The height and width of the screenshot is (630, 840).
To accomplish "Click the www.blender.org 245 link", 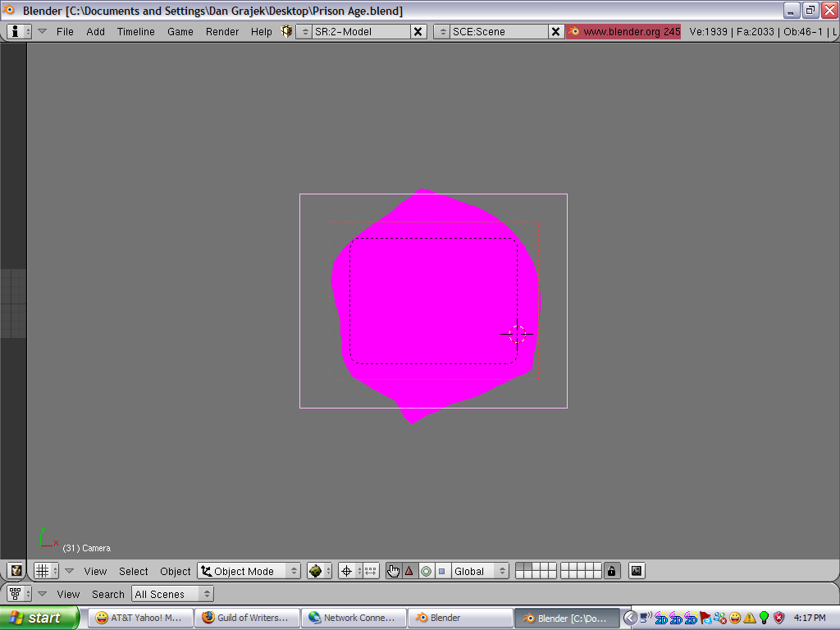I will pyautogui.click(x=624, y=32).
